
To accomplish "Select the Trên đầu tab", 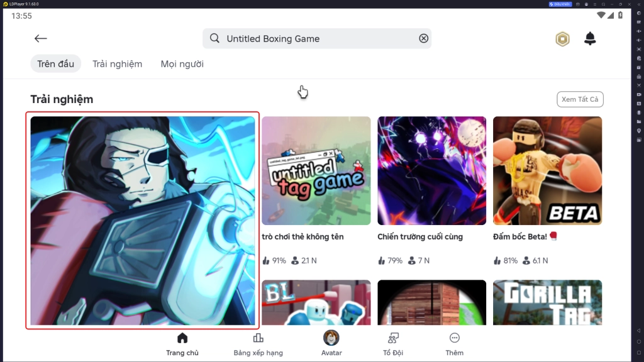I will click(55, 63).
